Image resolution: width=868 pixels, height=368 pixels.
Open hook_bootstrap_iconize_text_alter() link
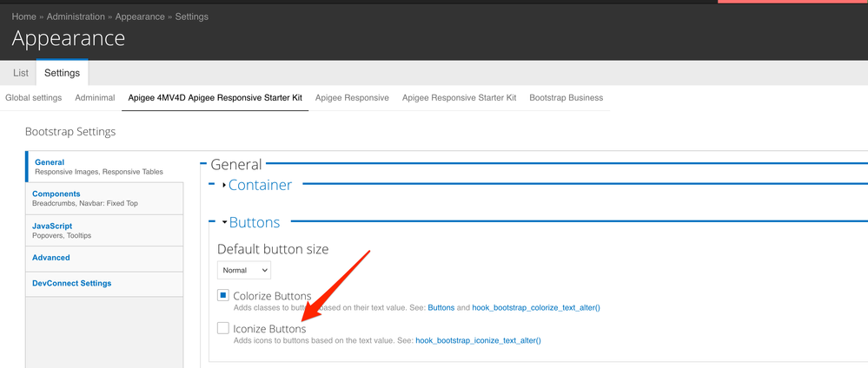click(478, 340)
